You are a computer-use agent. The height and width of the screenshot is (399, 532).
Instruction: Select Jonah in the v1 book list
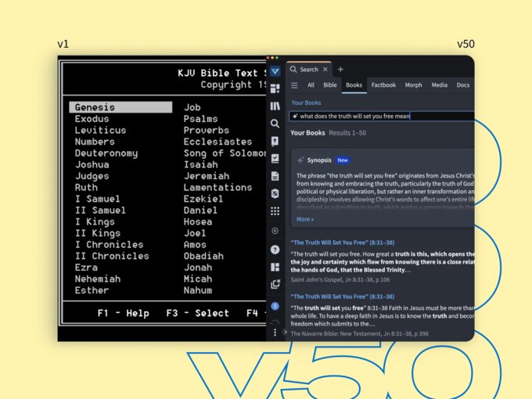coord(198,268)
